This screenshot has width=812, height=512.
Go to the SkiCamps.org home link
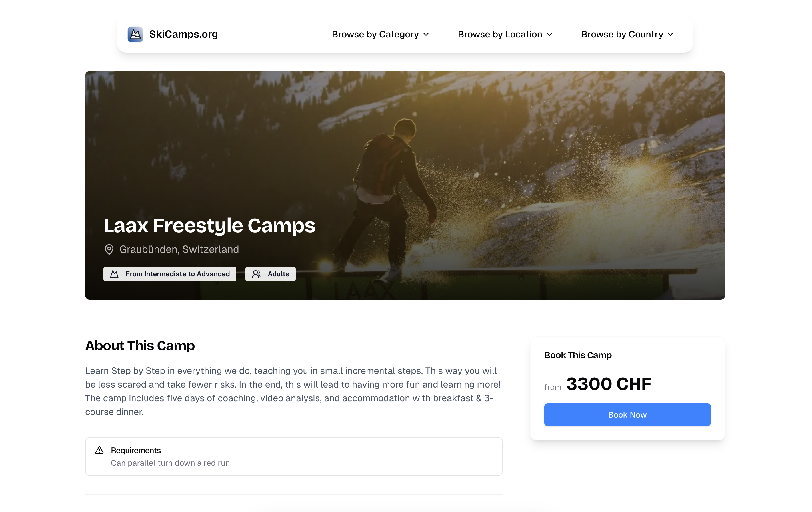point(173,34)
